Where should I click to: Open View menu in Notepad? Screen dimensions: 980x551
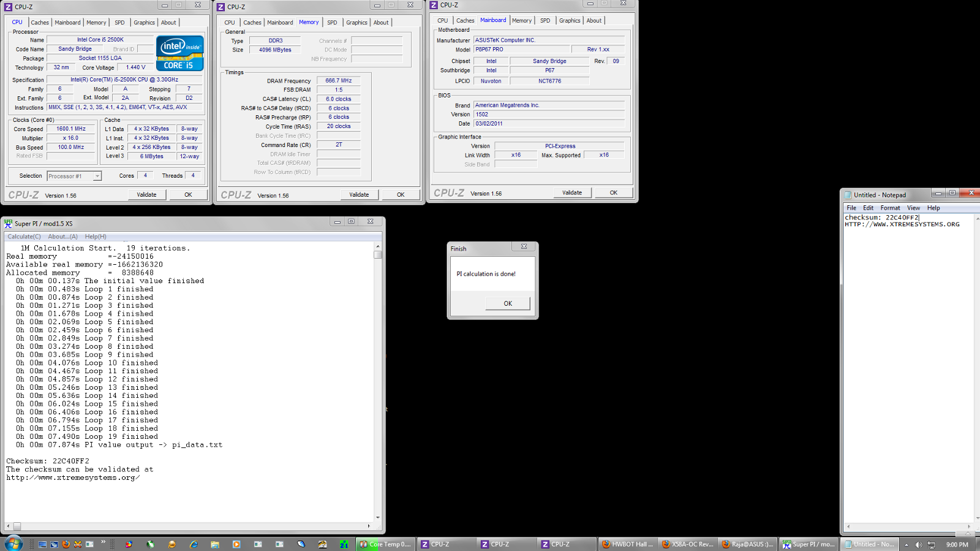point(913,208)
